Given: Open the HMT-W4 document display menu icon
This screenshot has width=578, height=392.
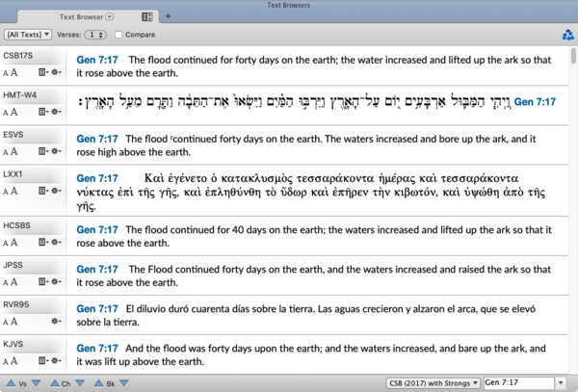Looking at the screenshot, I should pos(43,112).
